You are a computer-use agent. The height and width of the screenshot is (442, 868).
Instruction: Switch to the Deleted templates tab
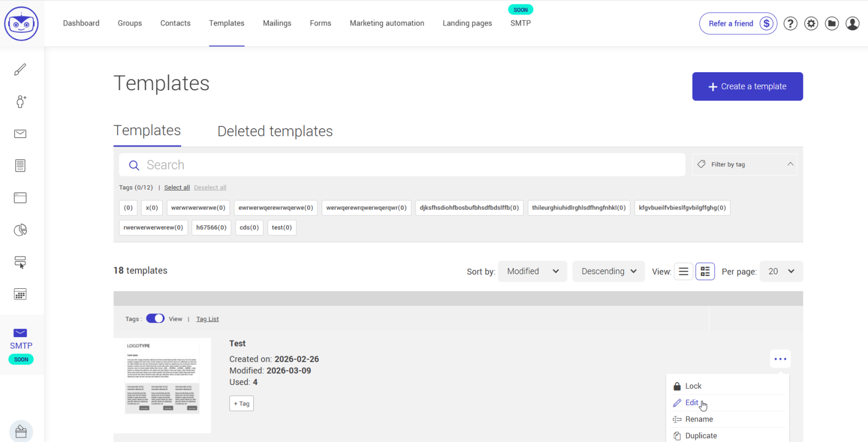pos(275,131)
